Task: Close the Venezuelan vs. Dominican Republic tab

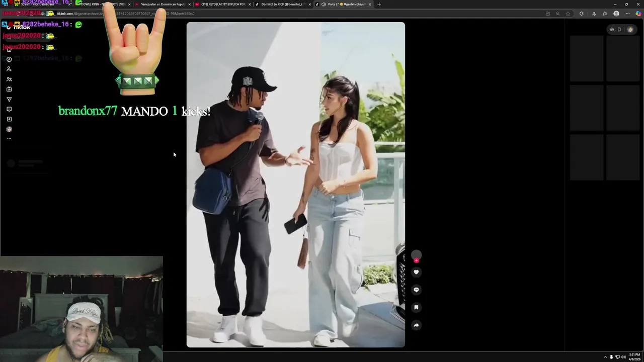Action: [x=189, y=4]
